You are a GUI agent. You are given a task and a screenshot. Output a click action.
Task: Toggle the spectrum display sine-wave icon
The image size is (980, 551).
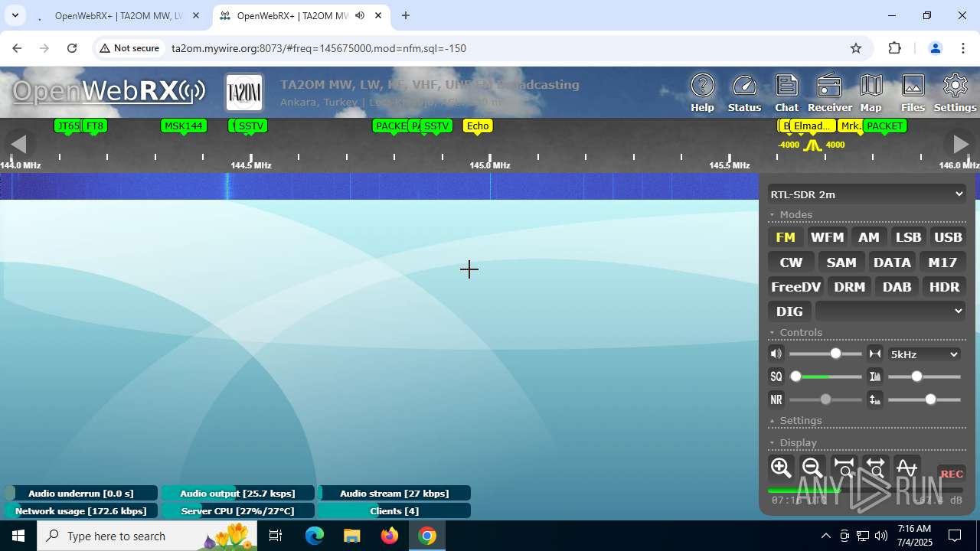(x=906, y=468)
